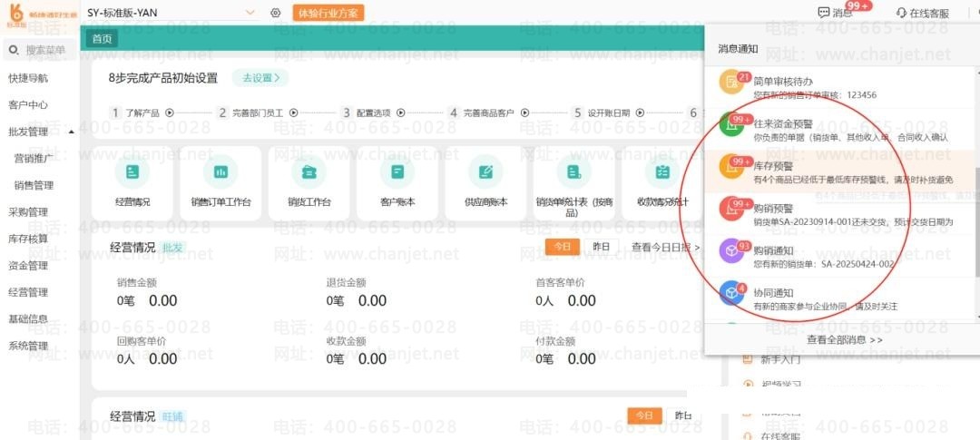Open the SY-标准版-YAN account dropdown
Screen dimensions: 980x440
pos(250,13)
